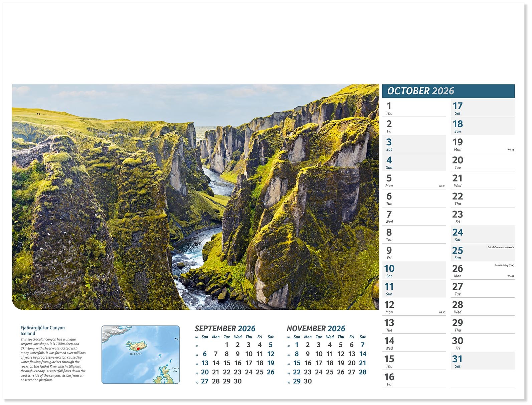Select the Iceland locator map thumbnail

[140, 354]
